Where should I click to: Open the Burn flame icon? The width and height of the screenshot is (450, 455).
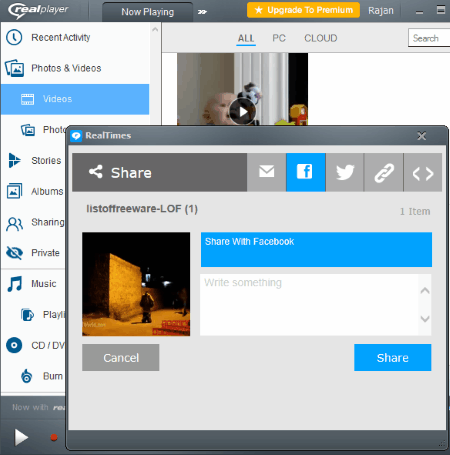pyautogui.click(x=27, y=376)
